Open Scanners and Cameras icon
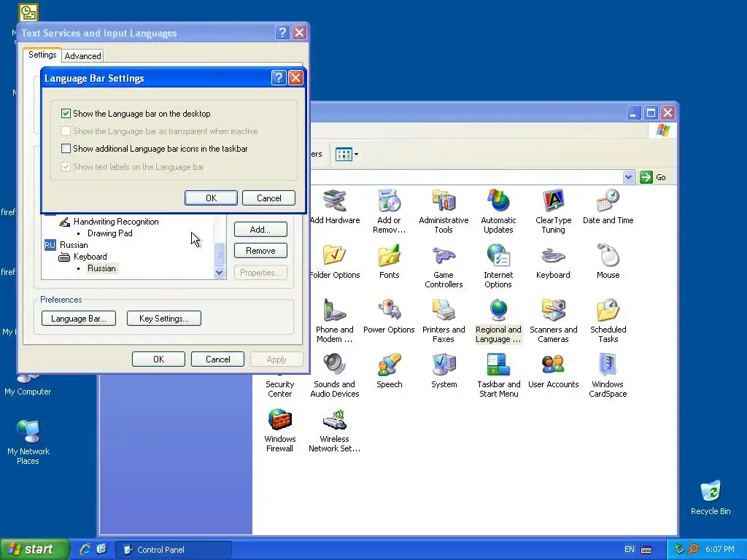 tap(553, 321)
